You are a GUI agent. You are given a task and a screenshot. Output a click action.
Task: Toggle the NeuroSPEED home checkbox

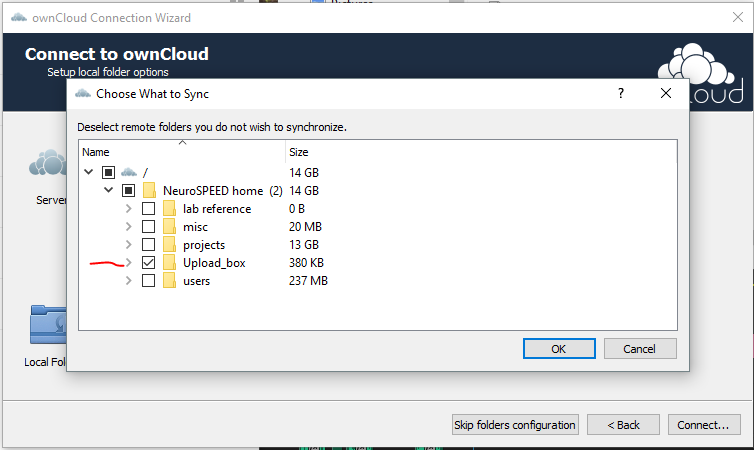click(x=128, y=190)
